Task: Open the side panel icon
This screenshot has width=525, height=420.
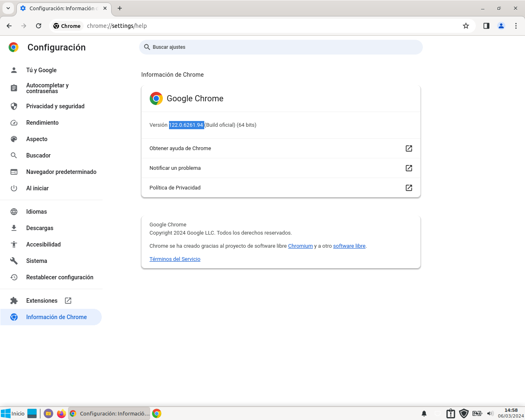Action: 486,26
